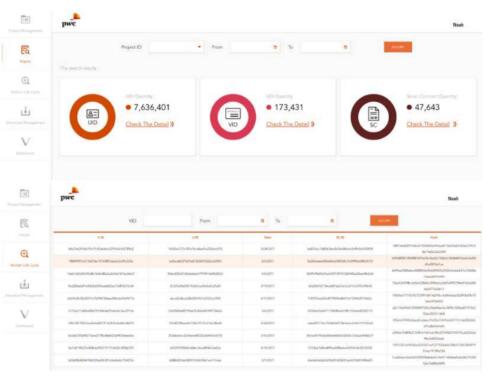488x380 pixels.
Task: Open the From date picker in the upper form
Action: [x=255, y=47]
